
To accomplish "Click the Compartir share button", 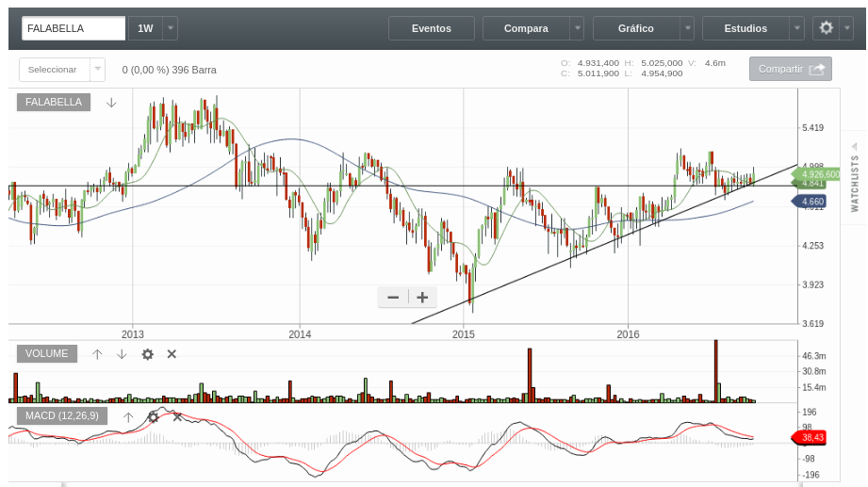I will [x=791, y=69].
